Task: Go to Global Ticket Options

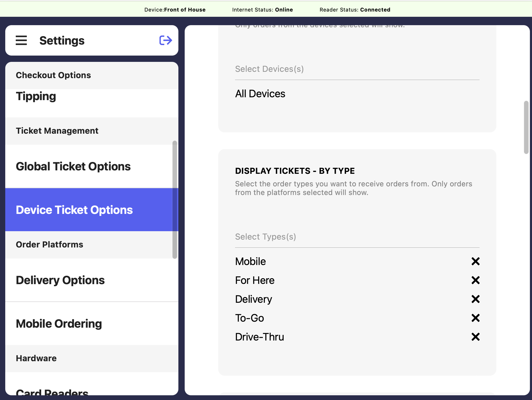Action: pos(73,166)
